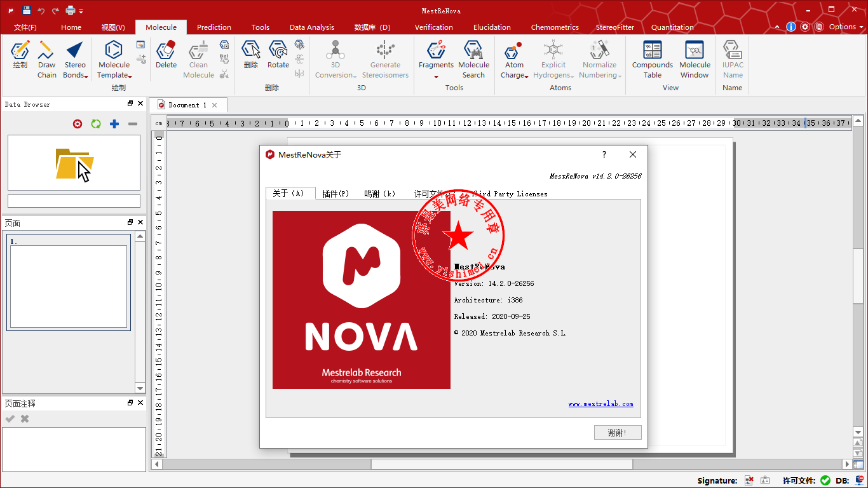Viewport: 868px width, 488px height.
Task: Click the undo arrow in title bar
Action: click(41, 10)
